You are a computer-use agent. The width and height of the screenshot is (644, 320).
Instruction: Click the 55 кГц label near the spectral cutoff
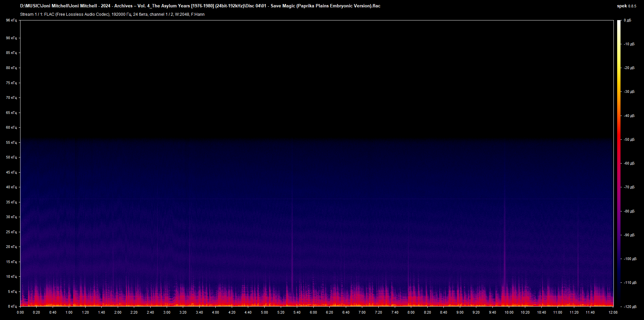(11, 142)
